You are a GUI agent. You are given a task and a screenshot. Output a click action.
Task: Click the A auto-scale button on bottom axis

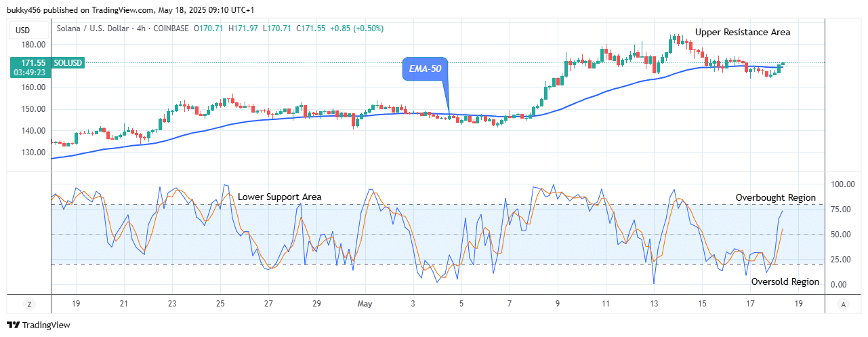842,304
